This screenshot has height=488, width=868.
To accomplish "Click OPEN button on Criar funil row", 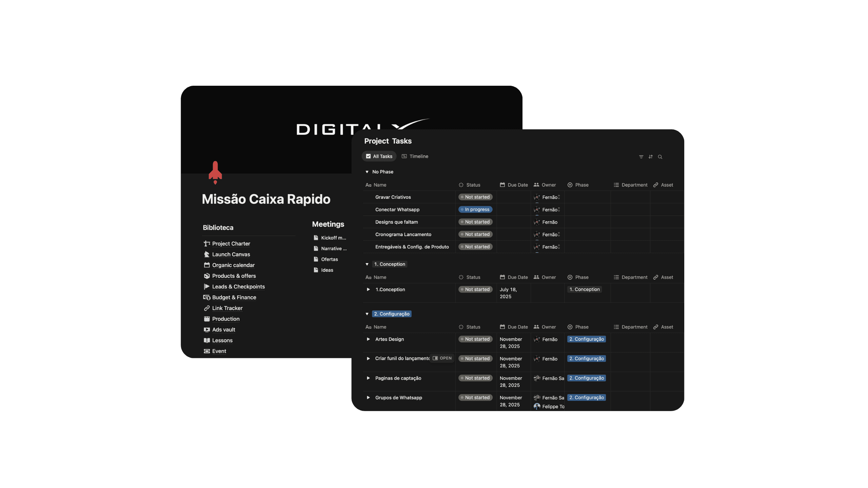I will click(x=442, y=358).
